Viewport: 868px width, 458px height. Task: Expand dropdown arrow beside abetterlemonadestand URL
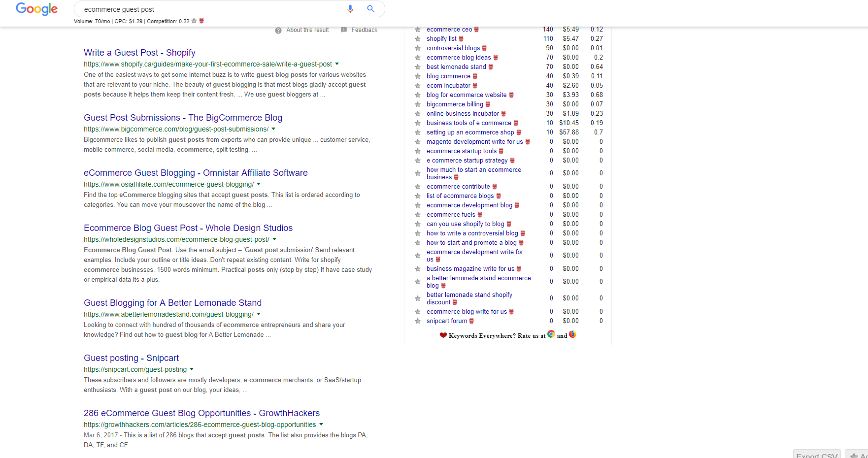(x=259, y=314)
